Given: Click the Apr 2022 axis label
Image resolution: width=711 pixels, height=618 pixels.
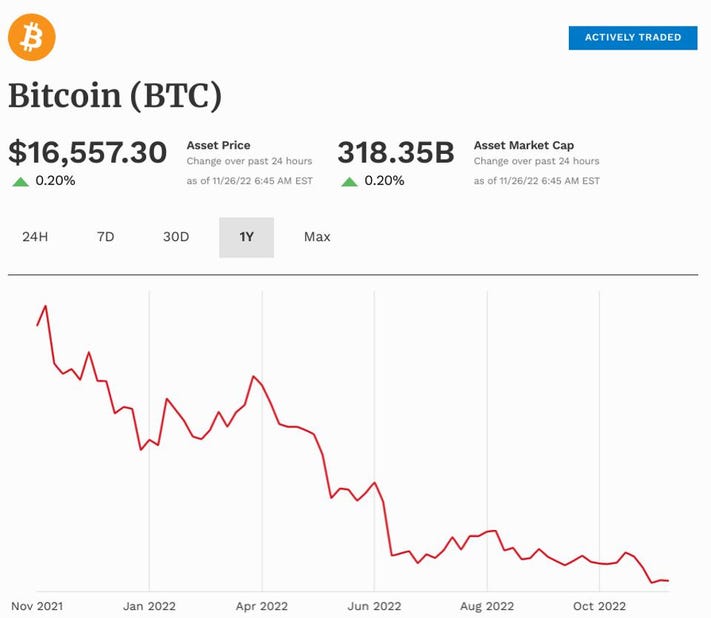Looking at the screenshot, I should click(x=262, y=606).
